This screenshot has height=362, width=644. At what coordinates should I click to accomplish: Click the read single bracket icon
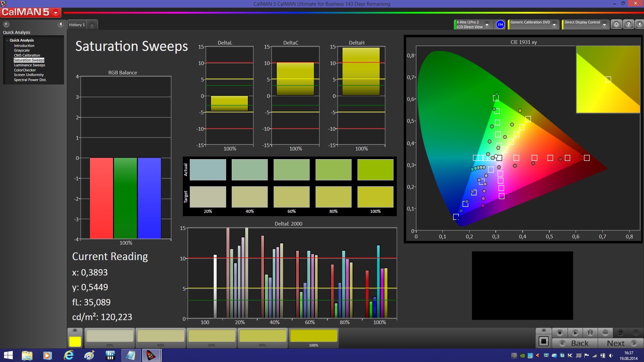click(590, 333)
